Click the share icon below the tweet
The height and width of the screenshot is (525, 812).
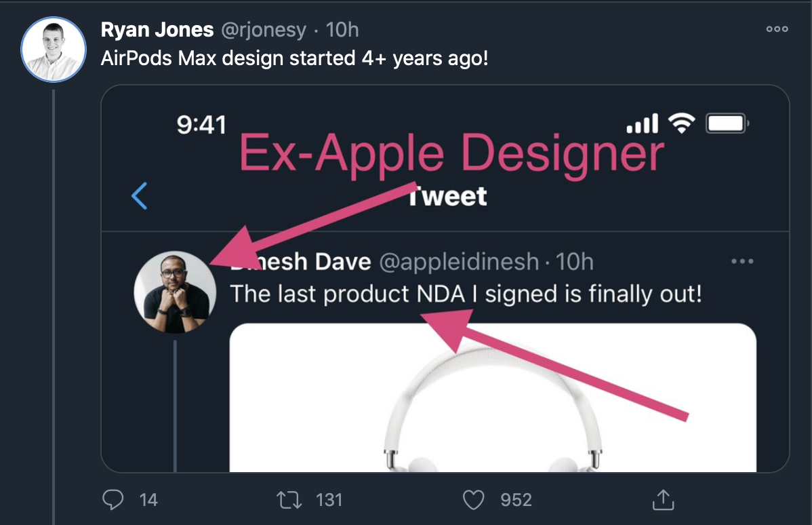pos(661,500)
